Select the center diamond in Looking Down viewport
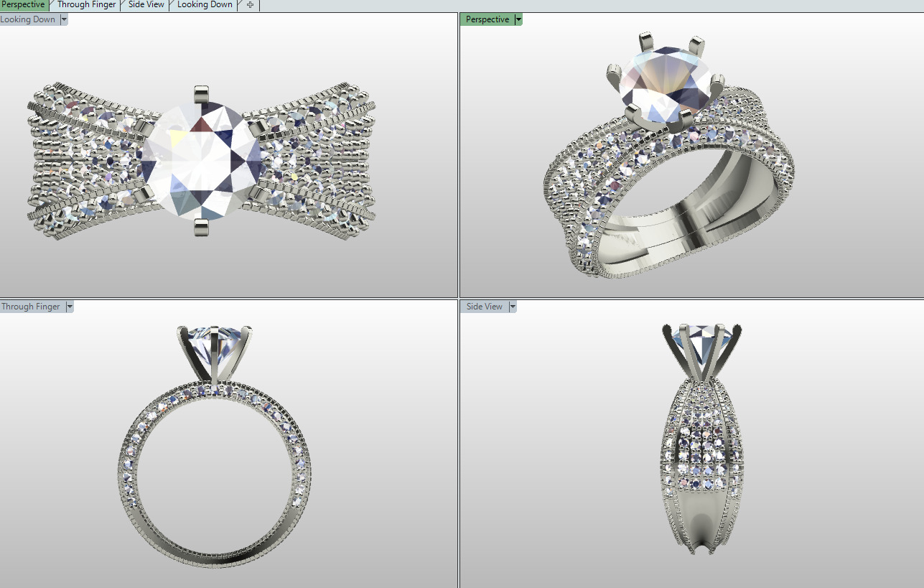Screen dimensions: 924x588 [x=201, y=161]
